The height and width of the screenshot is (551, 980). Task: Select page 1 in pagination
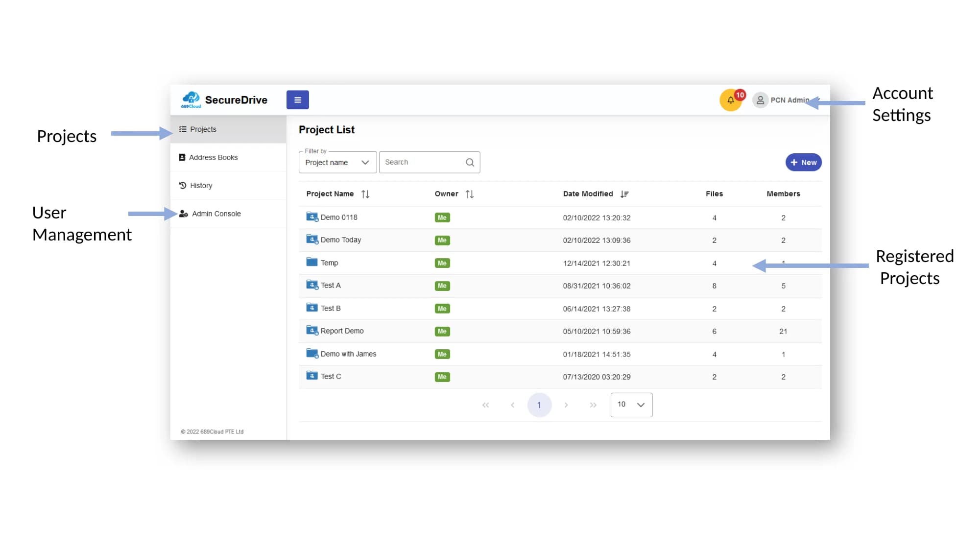click(539, 405)
